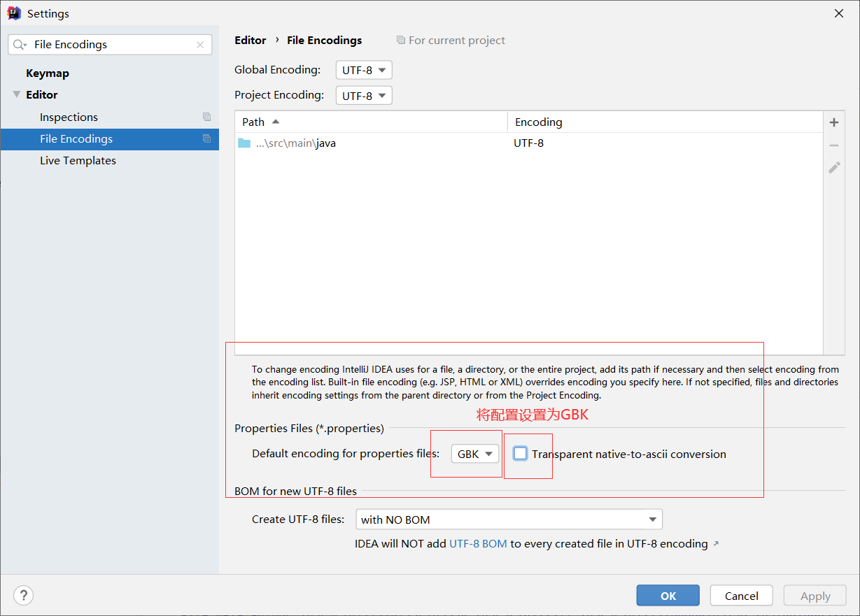Click the folder icon in the java path row

pos(243,143)
